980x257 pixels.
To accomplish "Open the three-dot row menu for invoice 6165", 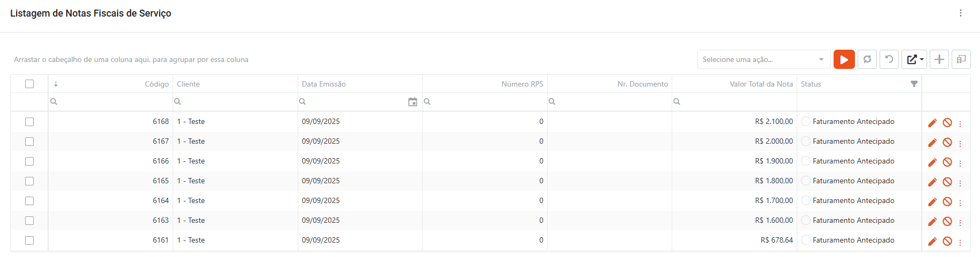I will (960, 183).
